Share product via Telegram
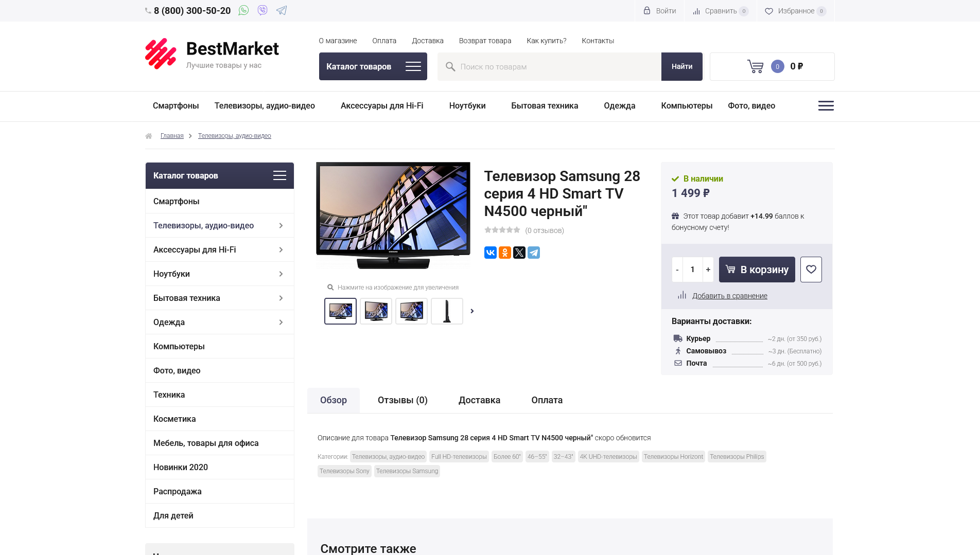 pos(534,253)
